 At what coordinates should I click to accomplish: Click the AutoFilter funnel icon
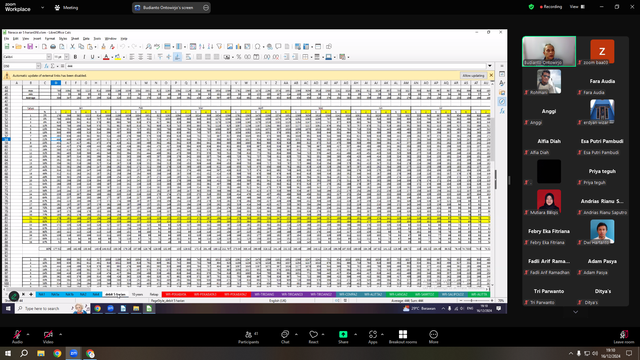[x=219, y=47]
